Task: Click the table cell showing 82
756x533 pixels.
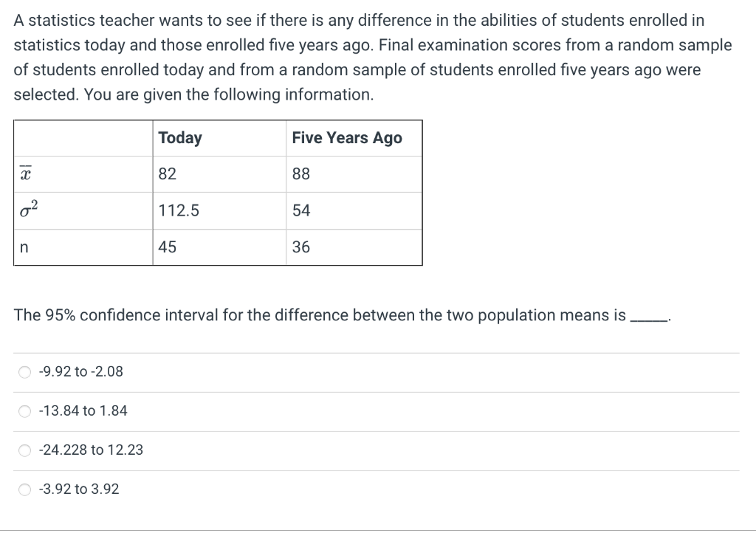Action: click(x=219, y=174)
